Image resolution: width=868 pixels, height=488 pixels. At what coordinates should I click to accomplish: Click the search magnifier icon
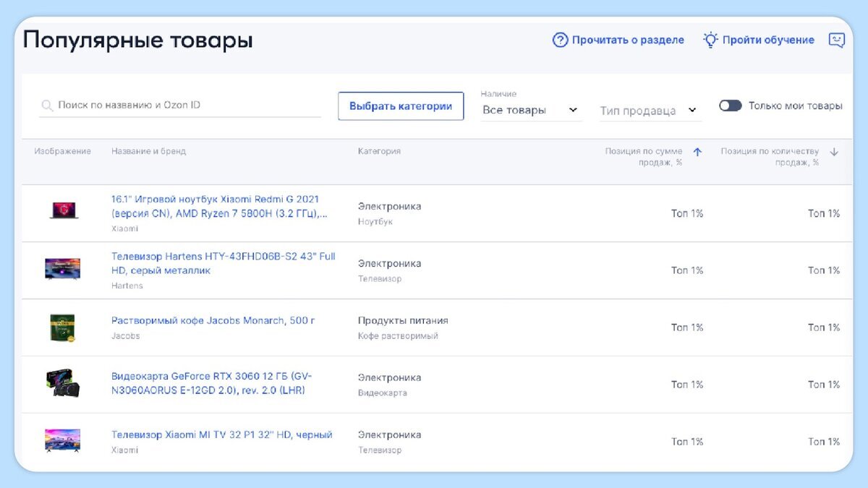pyautogui.click(x=47, y=106)
